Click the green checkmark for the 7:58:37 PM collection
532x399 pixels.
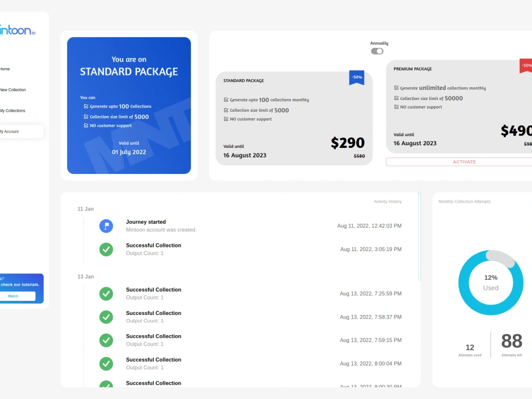click(x=106, y=317)
